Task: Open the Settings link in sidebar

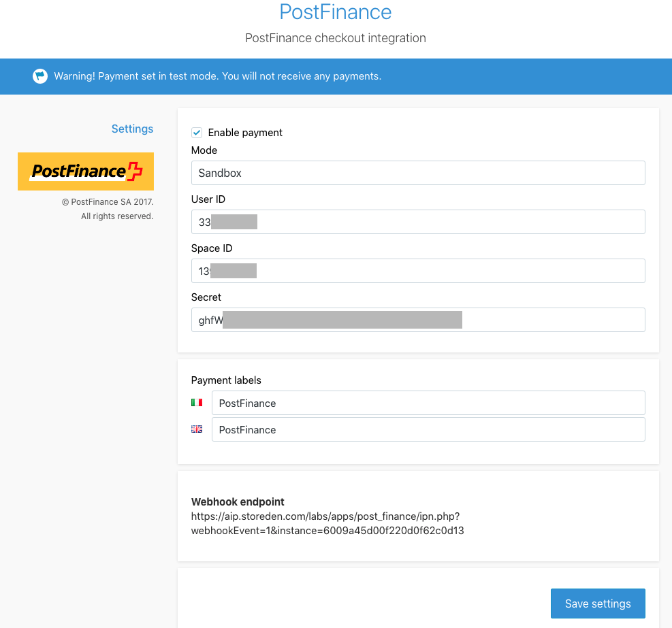Action: [x=132, y=129]
